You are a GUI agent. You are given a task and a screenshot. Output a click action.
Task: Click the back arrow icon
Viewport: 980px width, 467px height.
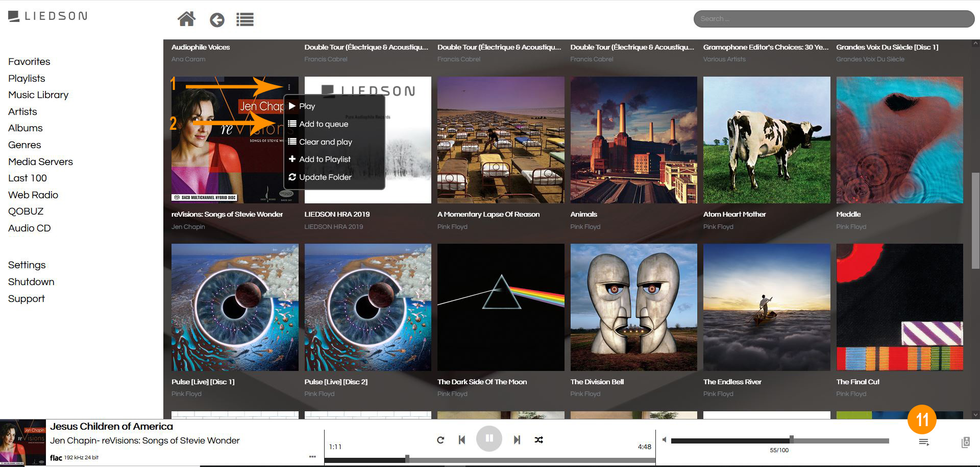point(217,20)
